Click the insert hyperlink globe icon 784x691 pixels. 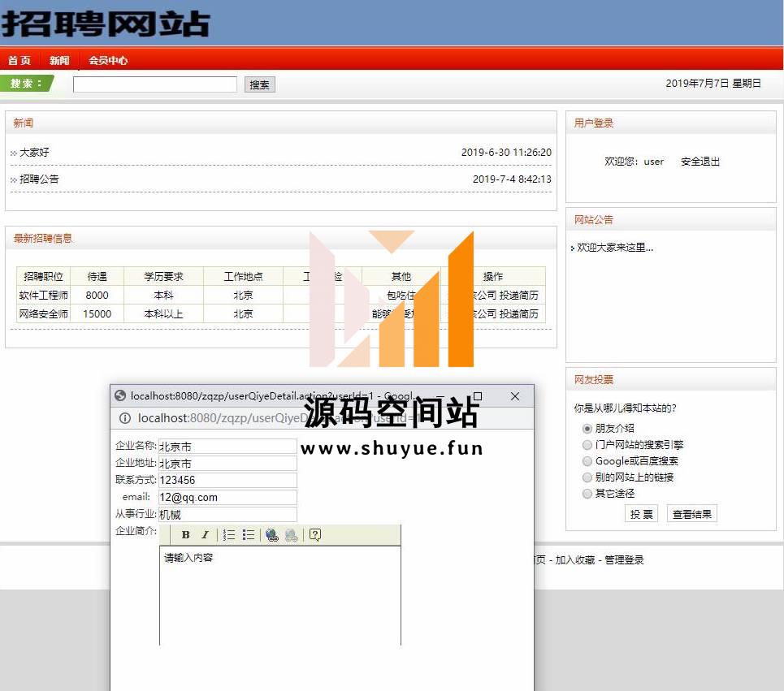pos(272,535)
